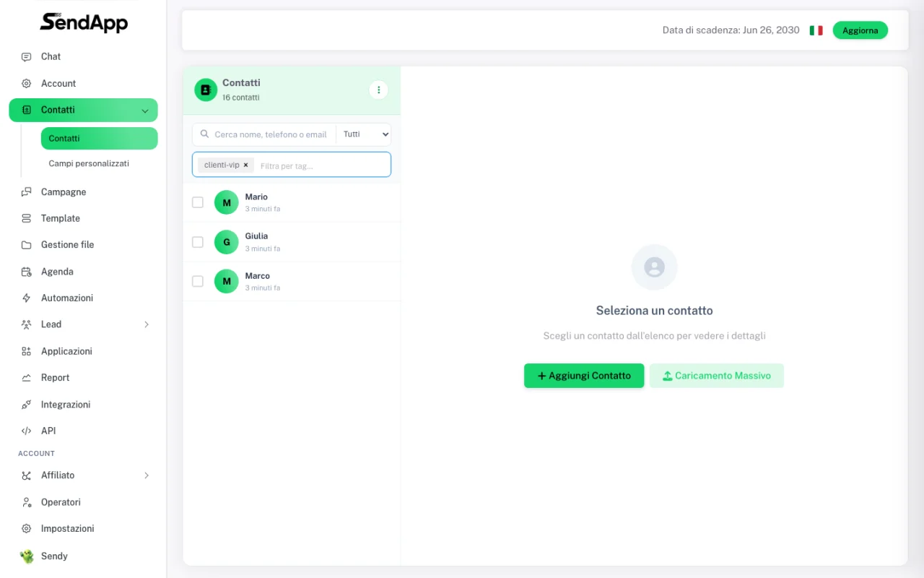Viewport: 924px width, 578px height.
Task: Click the name/phone/email search field
Action: pyautogui.click(x=271, y=134)
